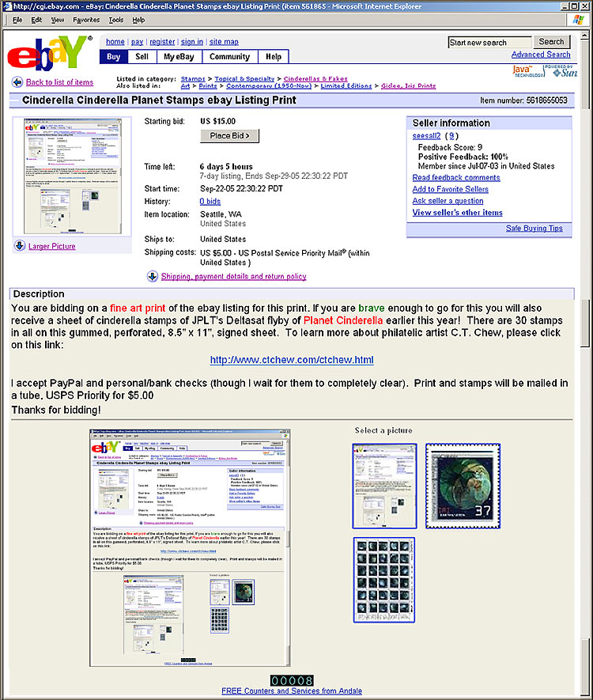Switch to the Buy tab

[x=113, y=57]
